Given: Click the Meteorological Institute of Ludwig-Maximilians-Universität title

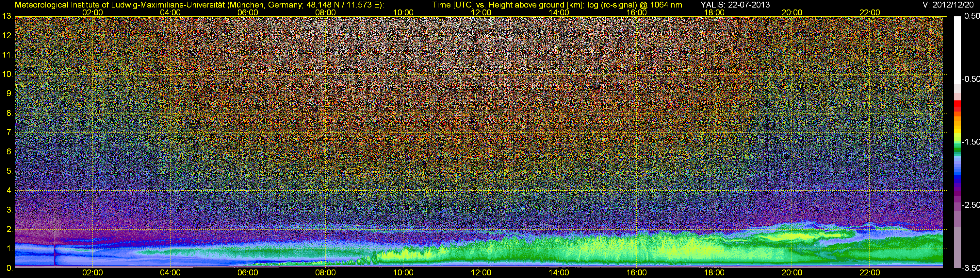Looking at the screenshot, I should 120,5.
